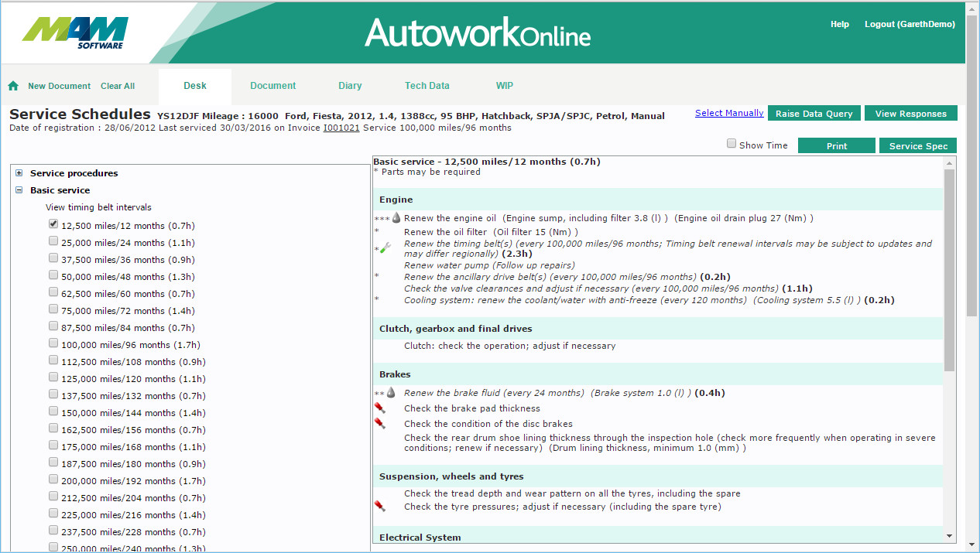Screen dimensions: 980x553
Task: Tick the 100,000 miles/96 months checkbox
Action: tap(53, 343)
